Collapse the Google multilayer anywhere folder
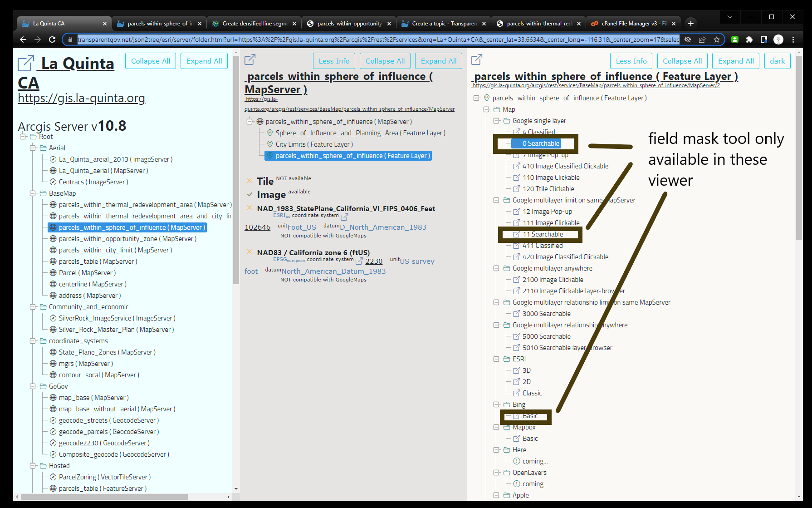The image size is (812, 508). pos(496,268)
